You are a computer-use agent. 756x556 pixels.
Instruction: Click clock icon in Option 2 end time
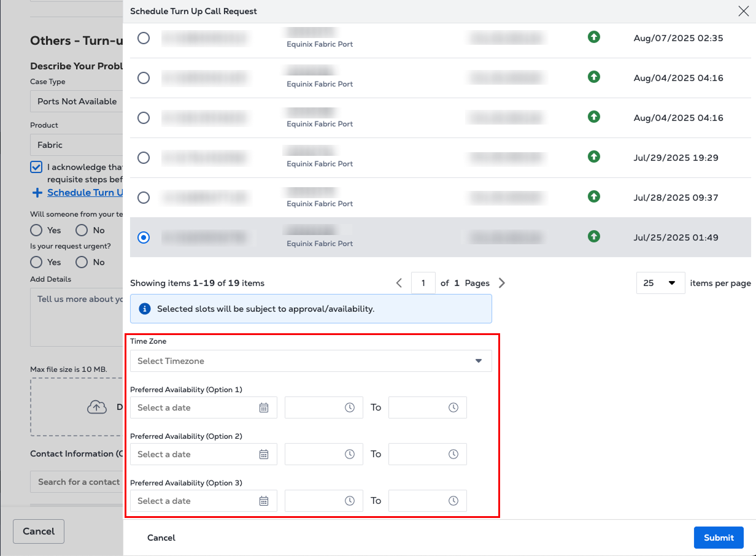coord(453,454)
